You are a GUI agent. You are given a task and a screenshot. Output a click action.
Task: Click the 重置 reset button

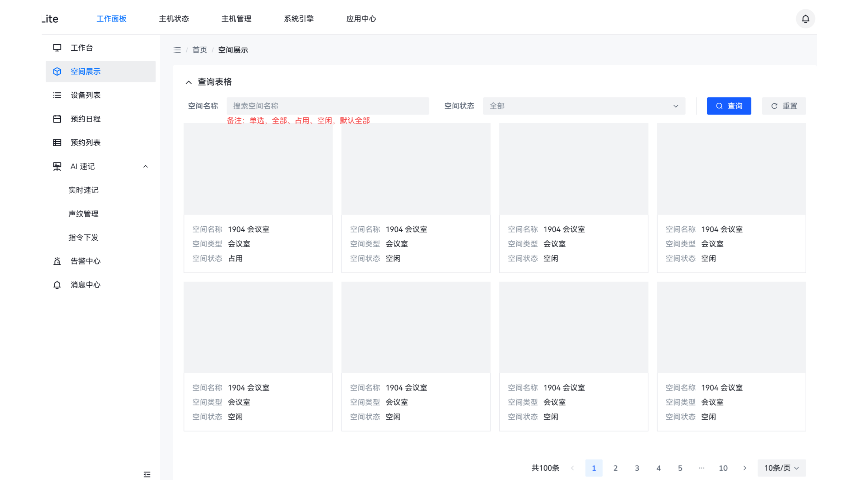[783, 106]
